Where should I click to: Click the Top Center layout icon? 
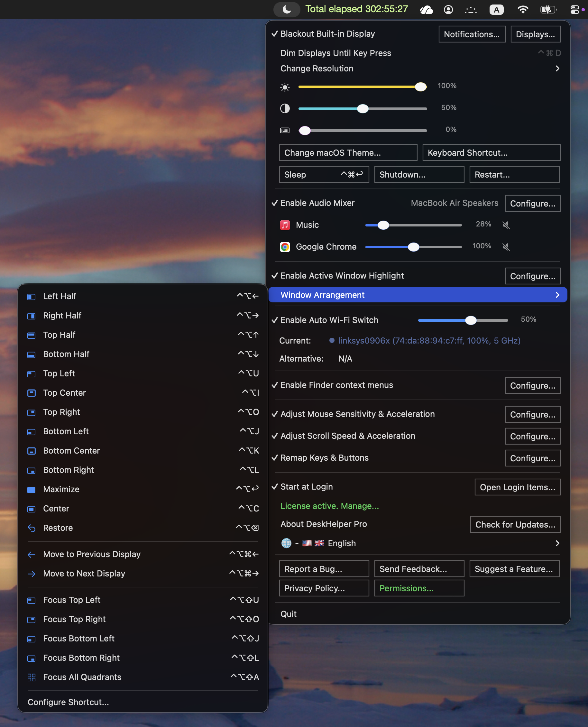31,393
